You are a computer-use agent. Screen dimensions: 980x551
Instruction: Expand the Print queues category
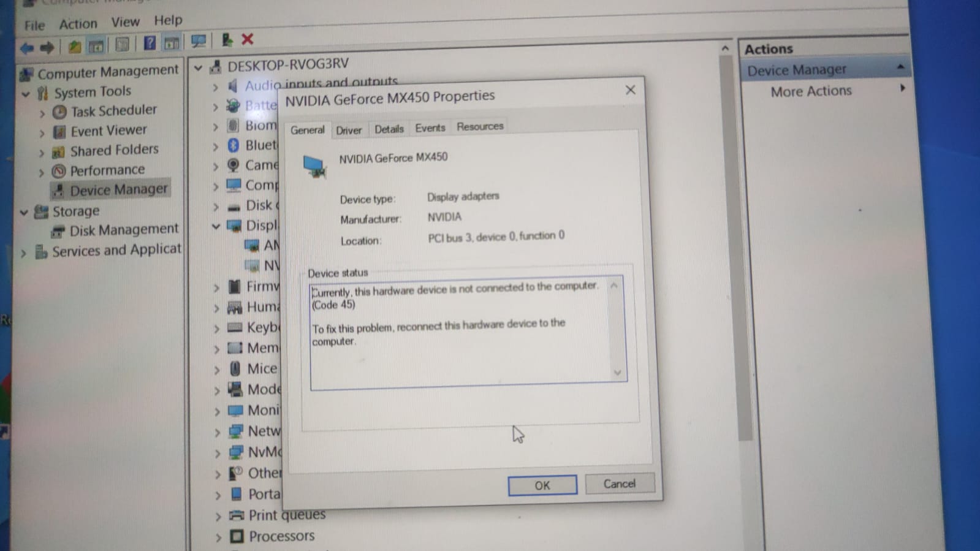click(218, 517)
